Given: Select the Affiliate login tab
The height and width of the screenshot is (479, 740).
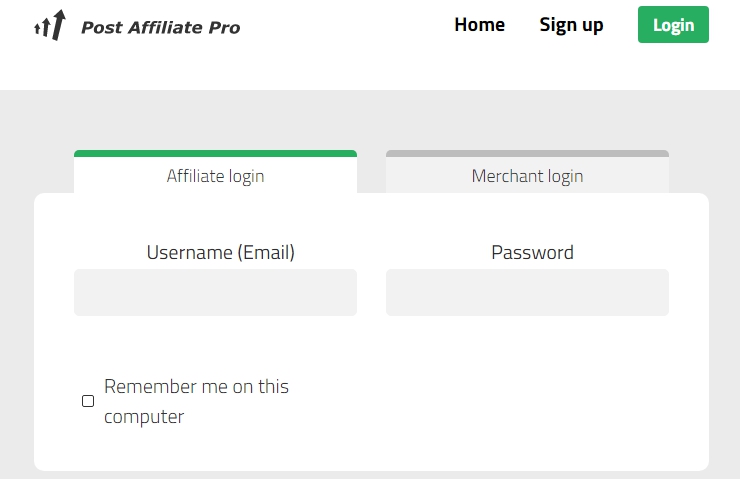Looking at the screenshot, I should 215,176.
